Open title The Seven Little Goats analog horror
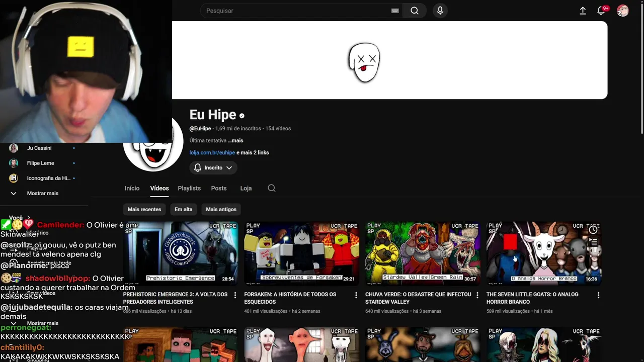This screenshot has height=362, width=644. pos(532,298)
